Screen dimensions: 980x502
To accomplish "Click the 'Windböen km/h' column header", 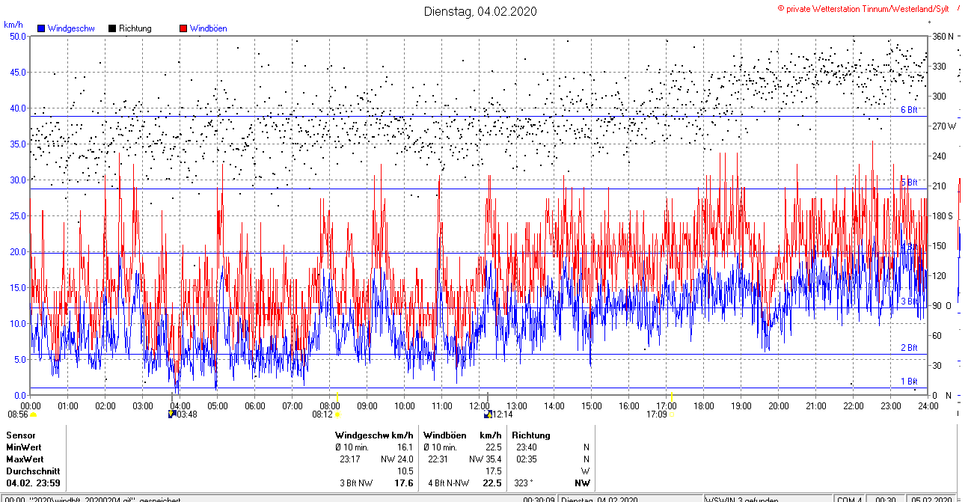I will tap(462, 435).
